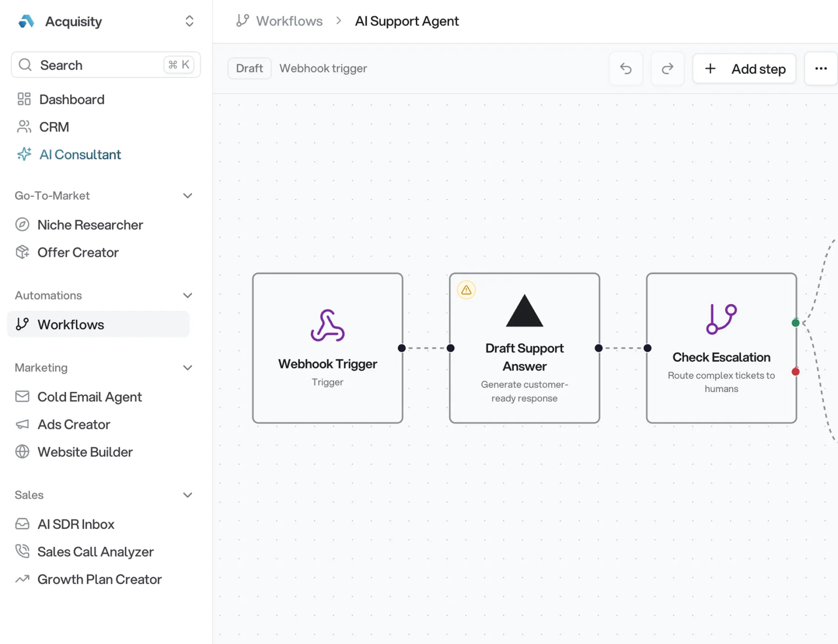838x644 pixels.
Task: Select the Niche Researcher tool
Action: coord(90,225)
